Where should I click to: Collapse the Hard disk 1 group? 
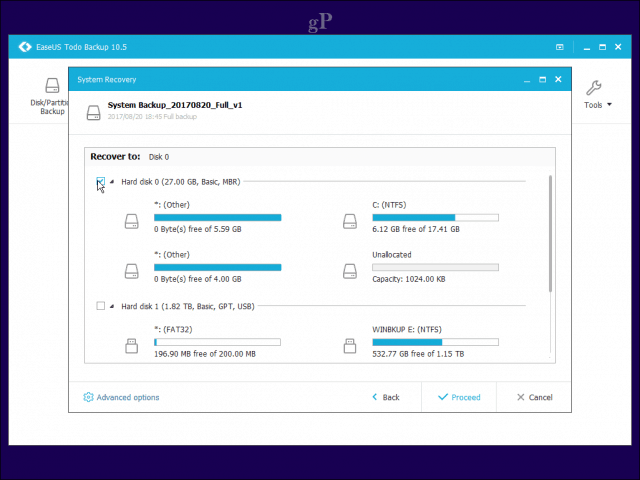click(x=112, y=306)
